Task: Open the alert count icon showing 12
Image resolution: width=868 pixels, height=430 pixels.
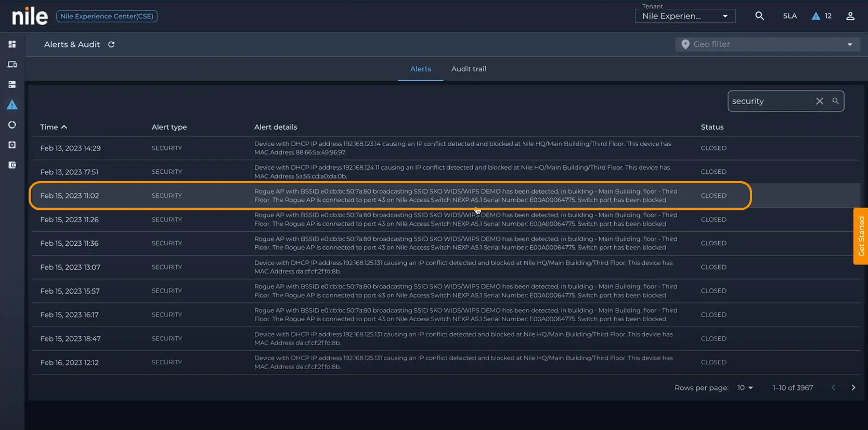Action: click(x=821, y=16)
